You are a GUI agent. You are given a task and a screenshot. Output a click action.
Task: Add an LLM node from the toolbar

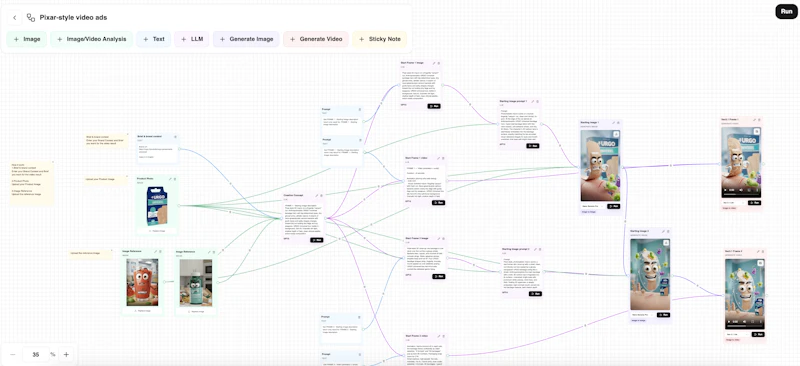click(x=191, y=39)
